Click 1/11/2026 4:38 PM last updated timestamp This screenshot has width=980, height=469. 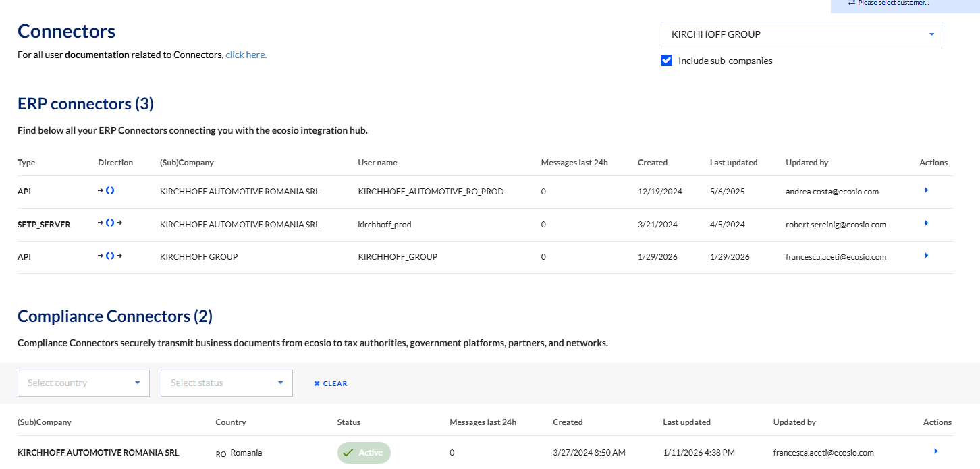click(699, 453)
